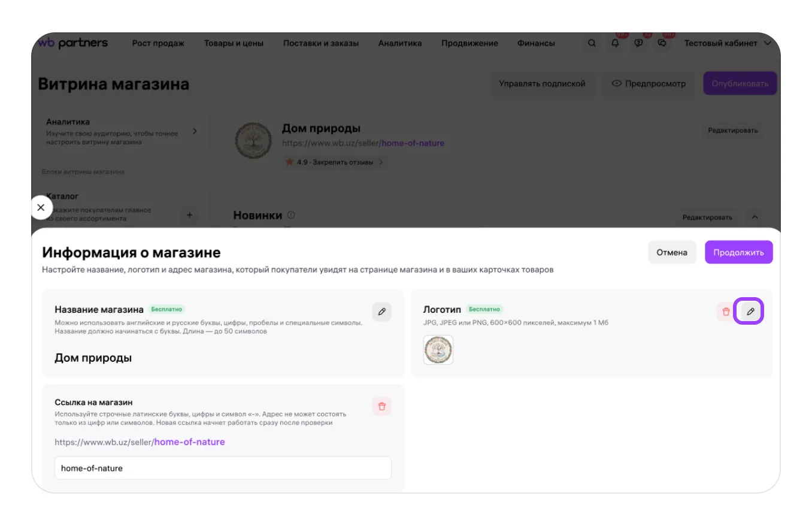Viewport: 812px width, 526px height.
Task: Remove store link using trash icon
Action: pos(381,406)
